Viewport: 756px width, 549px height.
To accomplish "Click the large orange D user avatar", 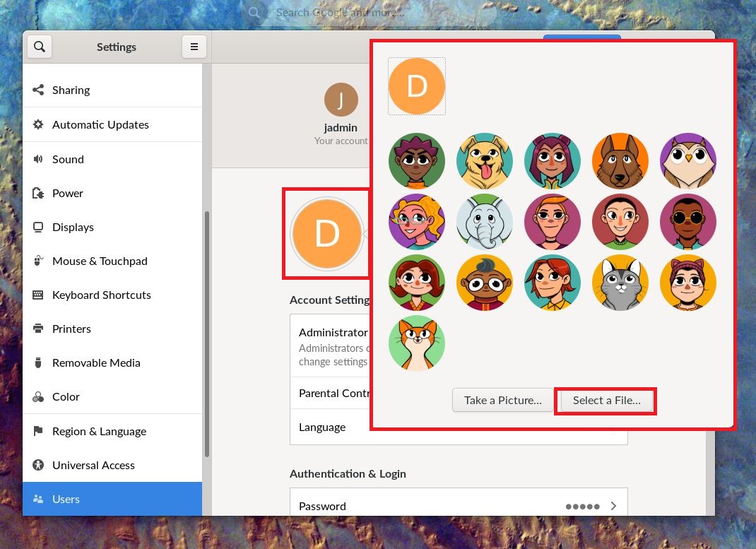I will (x=327, y=234).
